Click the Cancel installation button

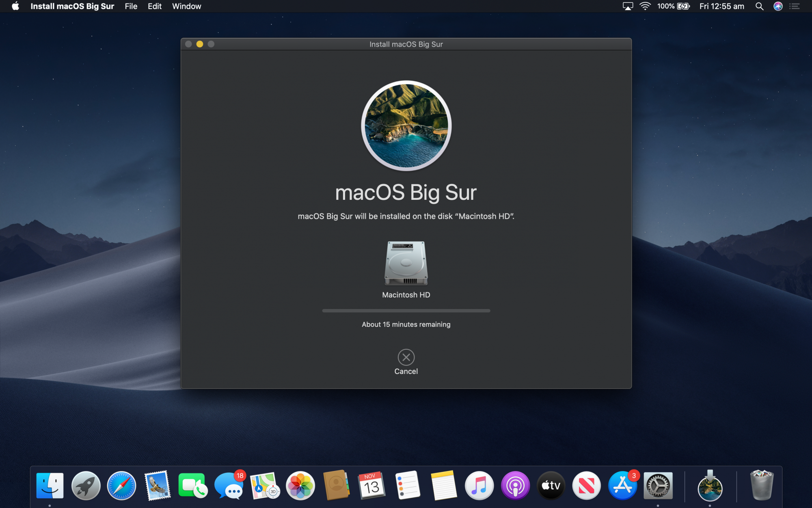(x=406, y=358)
